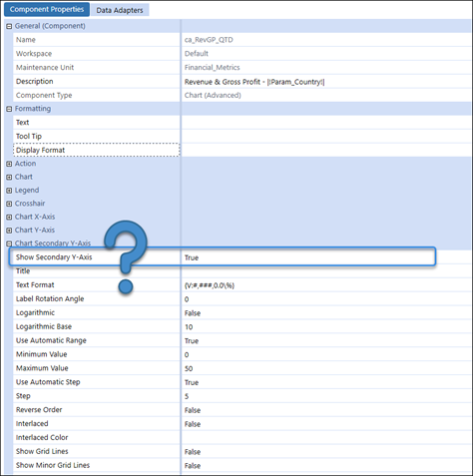Toggle the Logarithmic False value
Screen dimensions: 473x476
pyautogui.click(x=326, y=313)
